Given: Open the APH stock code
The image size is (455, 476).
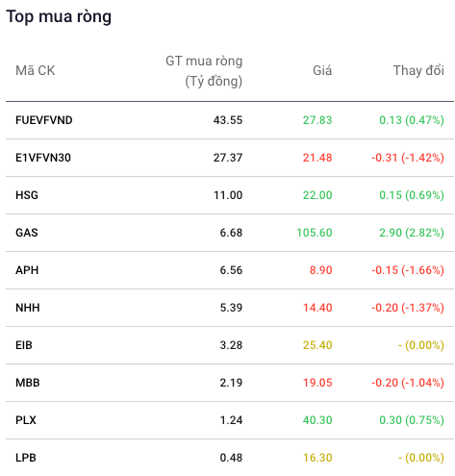Looking at the screenshot, I should [27, 270].
